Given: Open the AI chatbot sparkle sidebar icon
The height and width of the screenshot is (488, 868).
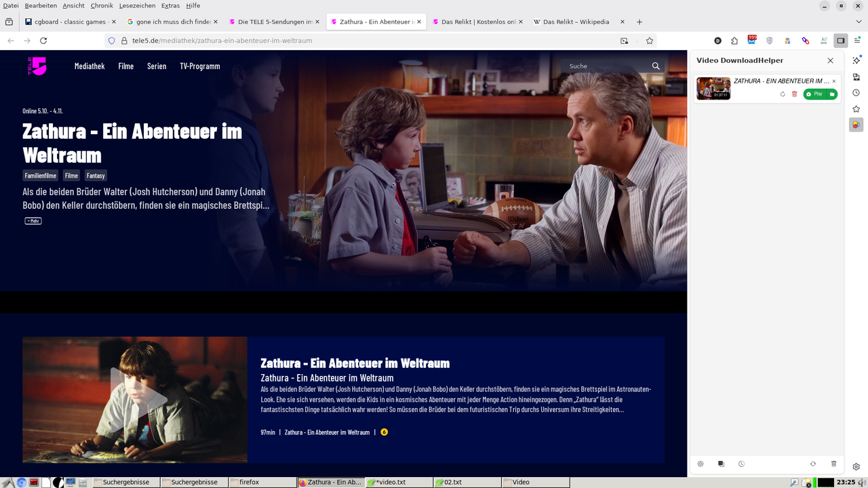Looking at the screenshot, I should click(x=856, y=60).
